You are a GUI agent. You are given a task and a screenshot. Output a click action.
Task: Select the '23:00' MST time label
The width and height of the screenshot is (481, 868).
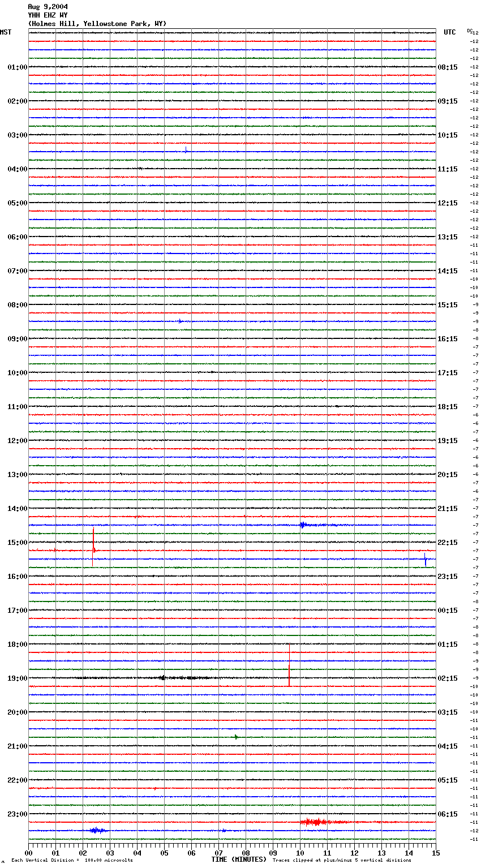click(18, 814)
